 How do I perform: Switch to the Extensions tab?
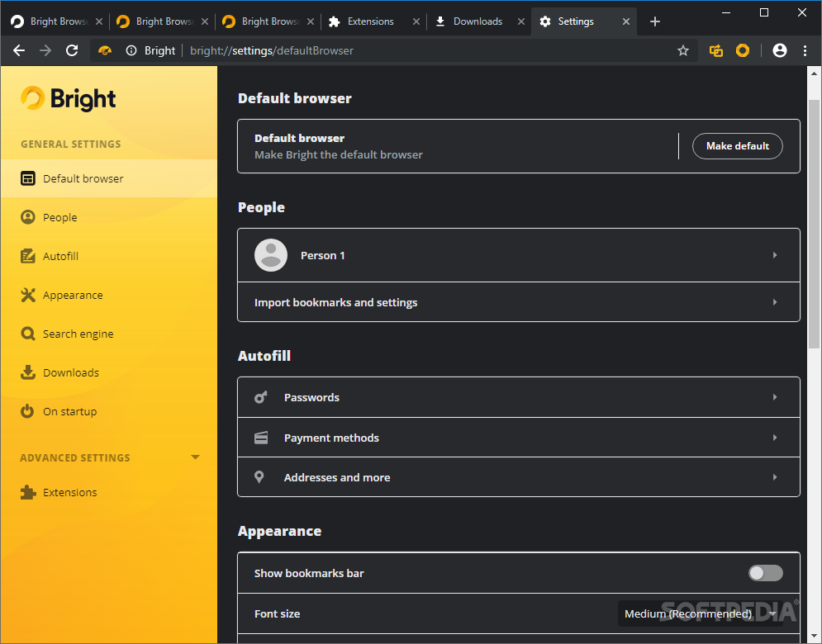[x=373, y=21]
